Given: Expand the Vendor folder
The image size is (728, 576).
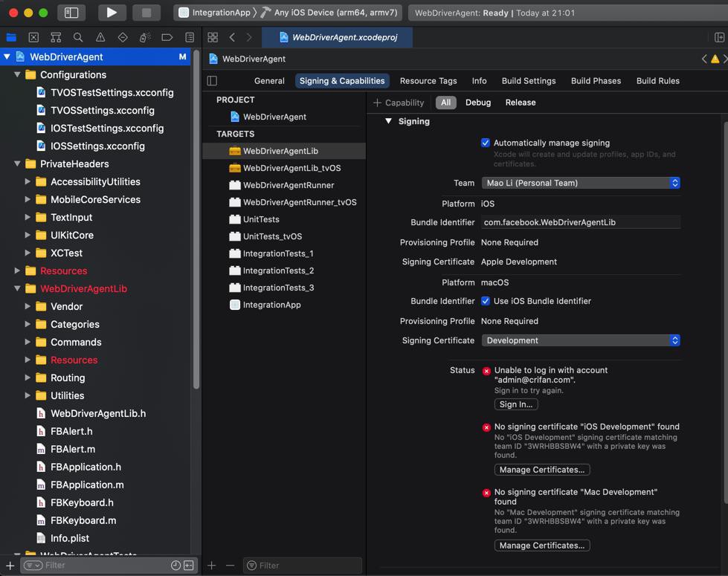Looking at the screenshot, I should [28, 306].
